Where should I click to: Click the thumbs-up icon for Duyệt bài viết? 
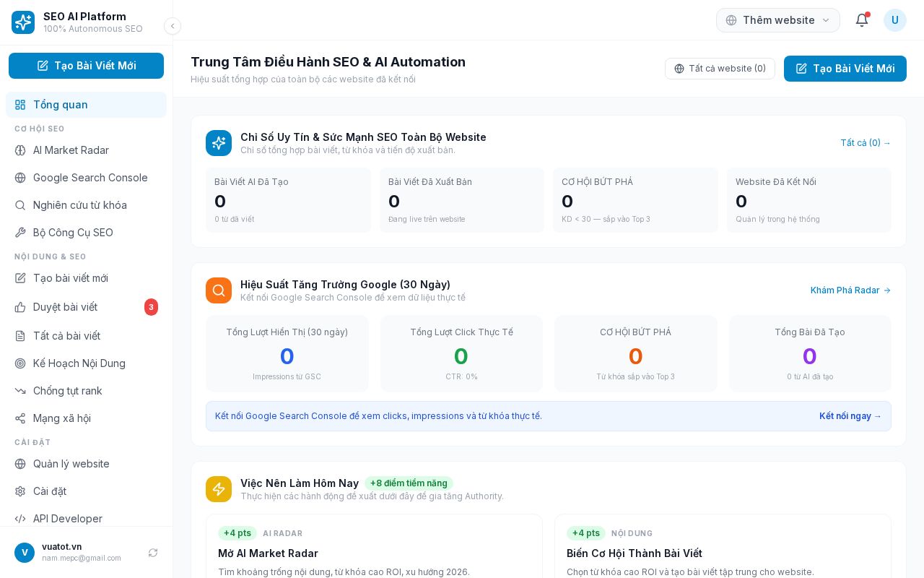pyautogui.click(x=20, y=307)
